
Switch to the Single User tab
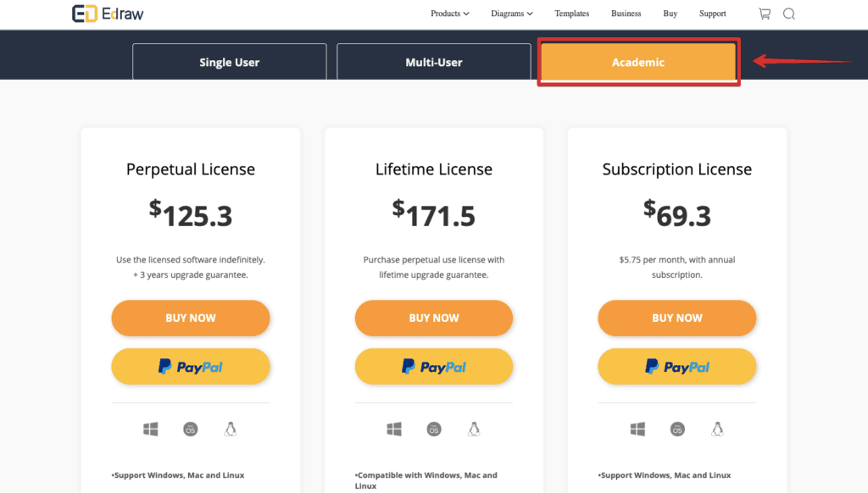tap(229, 62)
